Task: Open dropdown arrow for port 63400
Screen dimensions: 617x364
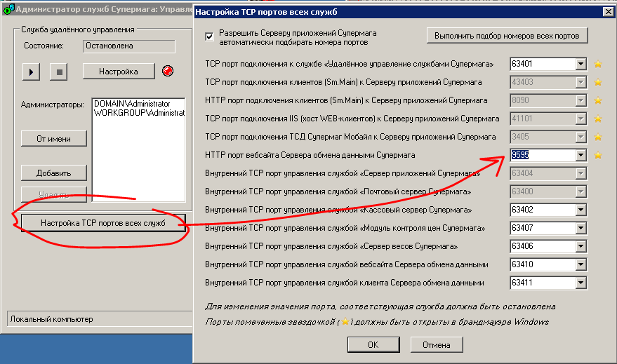Action: tap(580, 191)
